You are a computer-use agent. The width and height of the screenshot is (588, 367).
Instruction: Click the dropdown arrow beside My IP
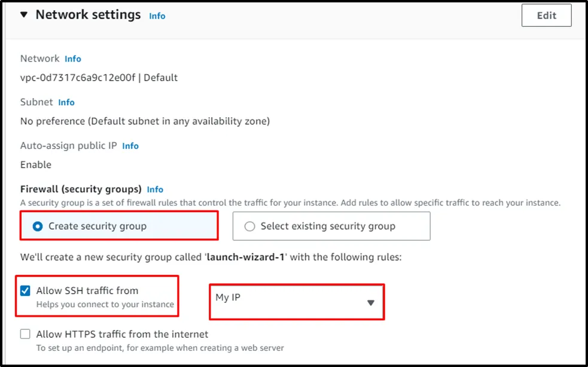point(370,303)
